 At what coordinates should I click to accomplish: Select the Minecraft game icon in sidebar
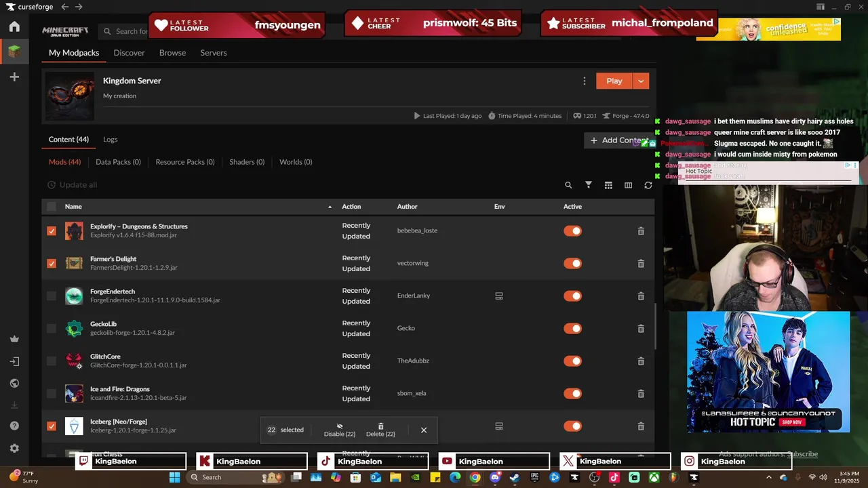(14, 51)
